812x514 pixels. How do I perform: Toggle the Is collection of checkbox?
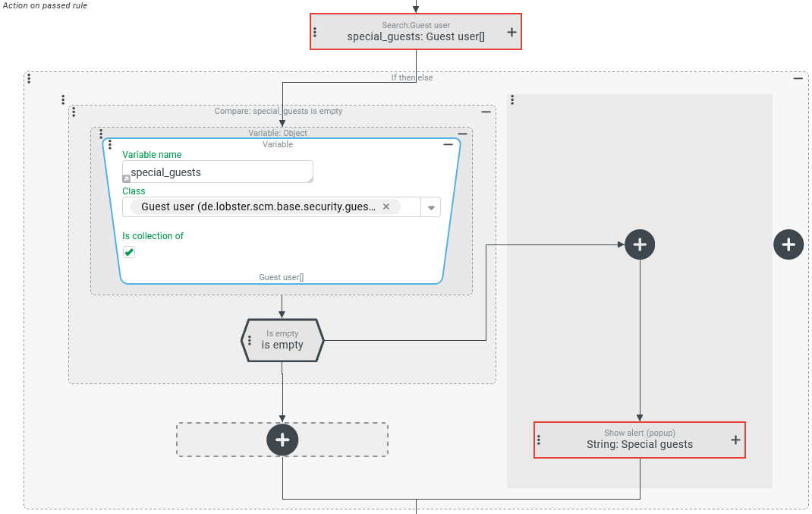pos(129,252)
